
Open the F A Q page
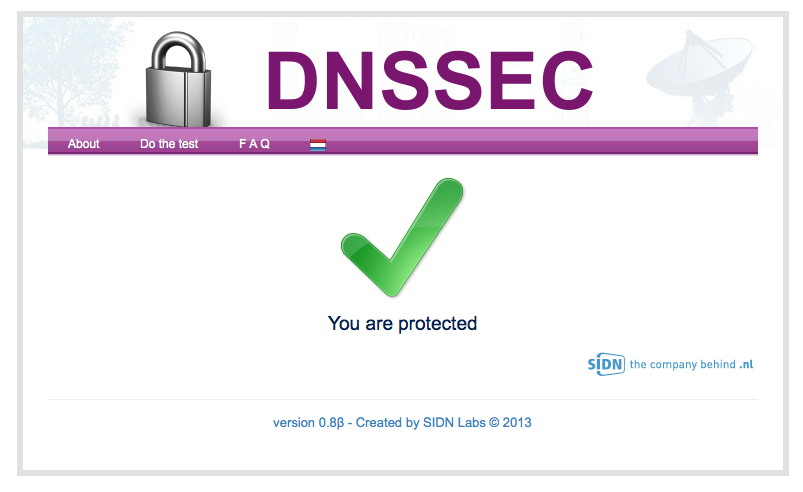(x=254, y=144)
